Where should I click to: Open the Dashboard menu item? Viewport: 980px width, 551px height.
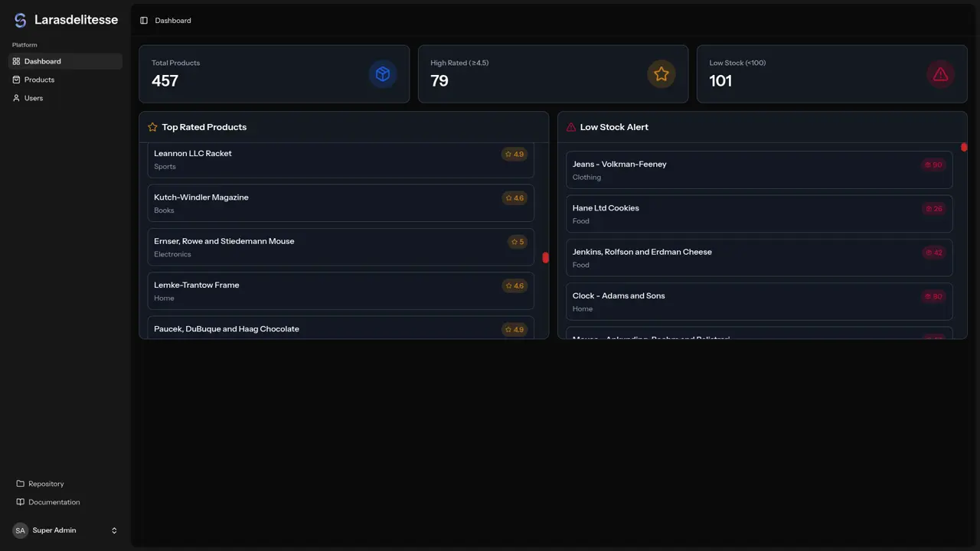coord(43,61)
